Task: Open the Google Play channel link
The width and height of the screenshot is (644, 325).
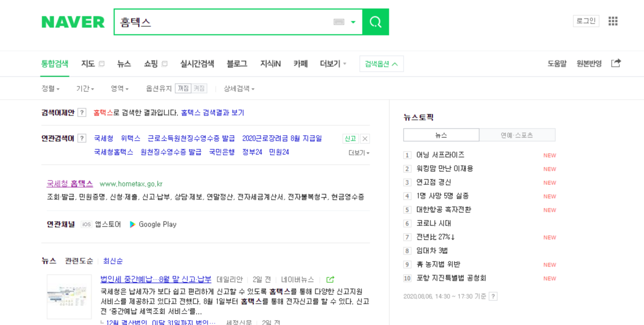Action: pyautogui.click(x=153, y=224)
